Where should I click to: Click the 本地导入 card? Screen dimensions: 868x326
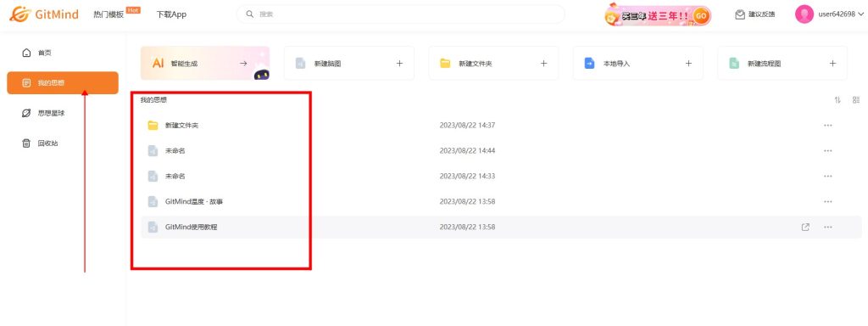(x=638, y=63)
